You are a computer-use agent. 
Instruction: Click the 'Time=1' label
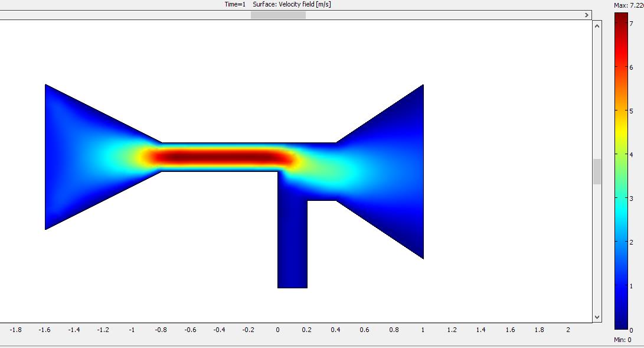pos(235,4)
